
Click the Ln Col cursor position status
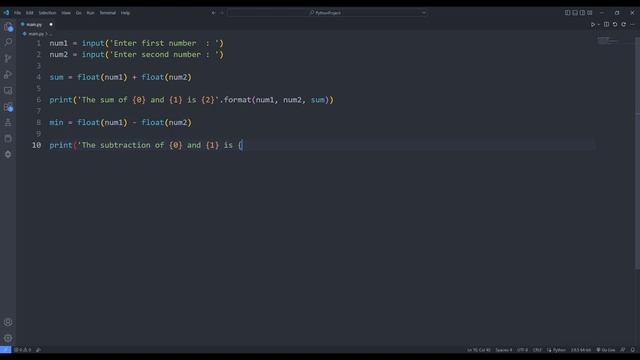(479, 350)
